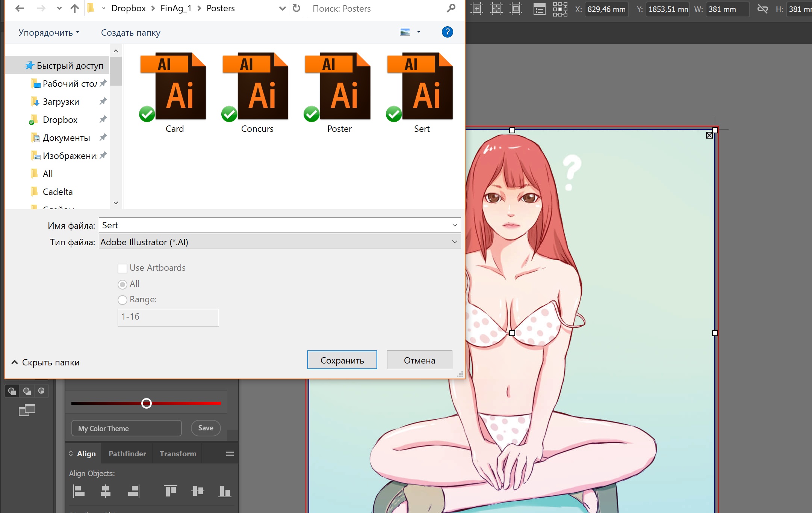Viewport: 812px width, 513px height.
Task: Click the X position value field
Action: tap(606, 9)
